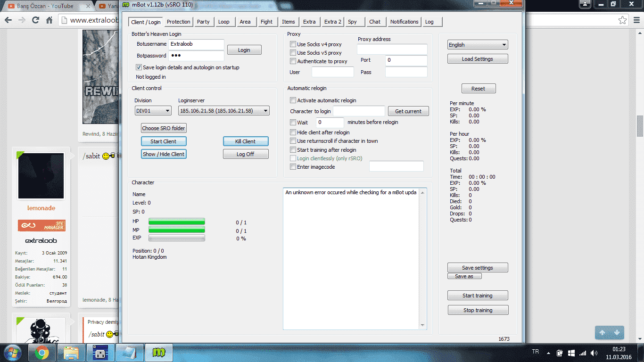This screenshot has width=644, height=362.
Task: Click Log Off button
Action: [246, 154]
